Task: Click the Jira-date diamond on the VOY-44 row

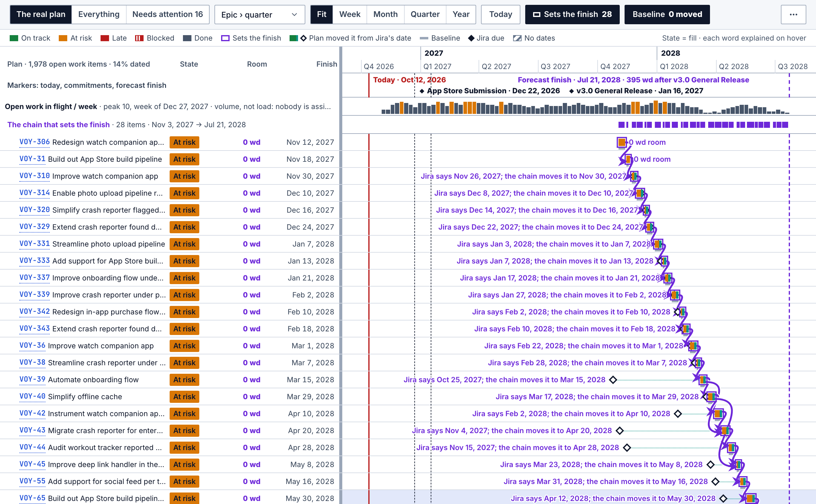Action: pyautogui.click(x=627, y=448)
